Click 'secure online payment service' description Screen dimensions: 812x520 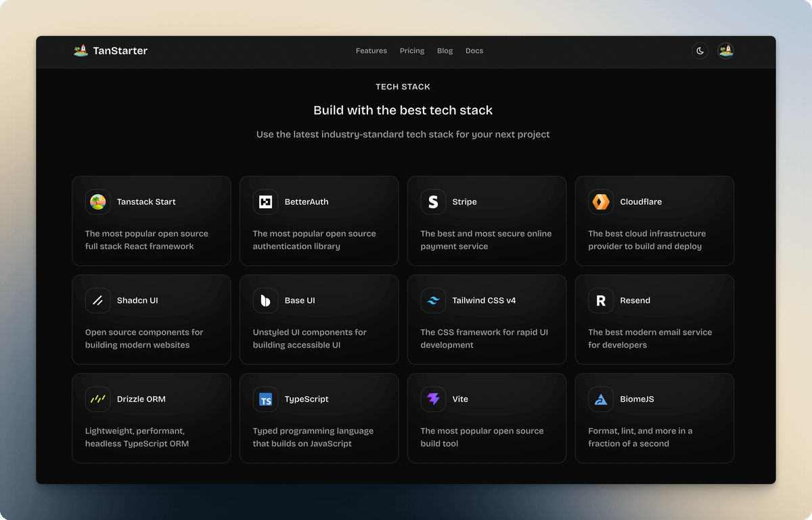486,240
